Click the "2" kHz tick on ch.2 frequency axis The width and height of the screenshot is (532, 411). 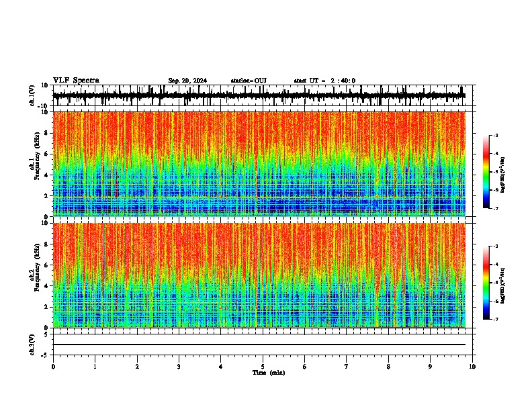(x=47, y=307)
